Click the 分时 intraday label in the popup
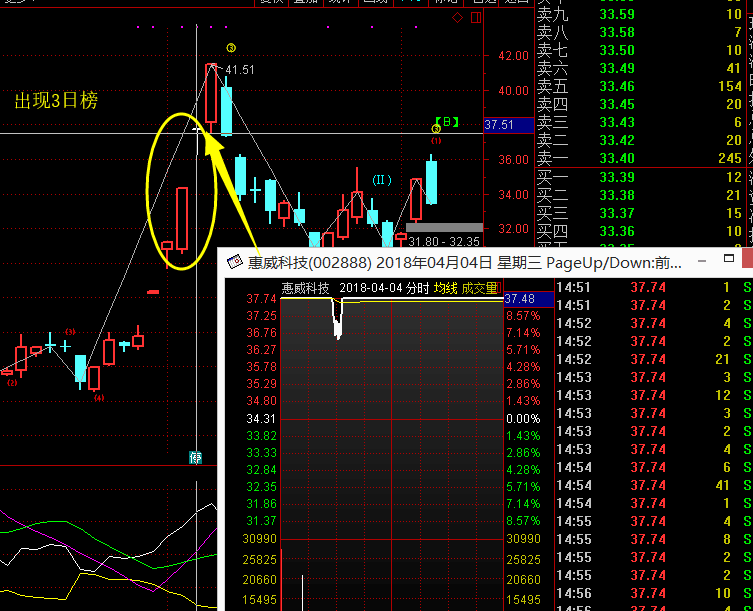This screenshot has height=611, width=753. coord(416,288)
